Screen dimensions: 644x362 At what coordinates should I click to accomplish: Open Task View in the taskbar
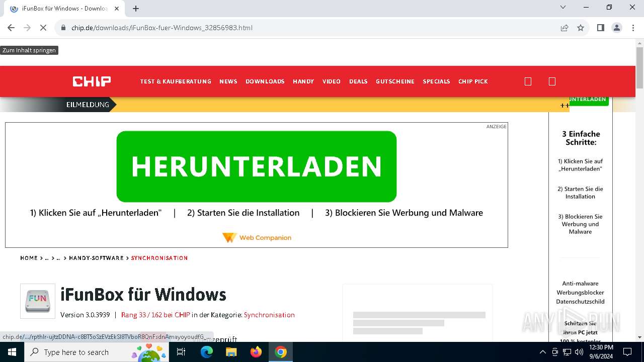click(x=181, y=352)
